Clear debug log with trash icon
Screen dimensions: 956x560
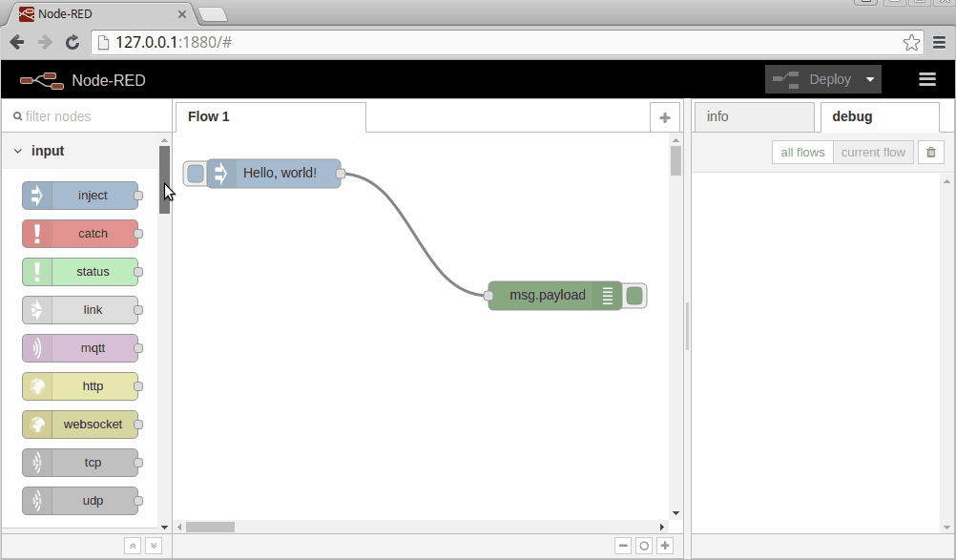pyautogui.click(x=931, y=153)
